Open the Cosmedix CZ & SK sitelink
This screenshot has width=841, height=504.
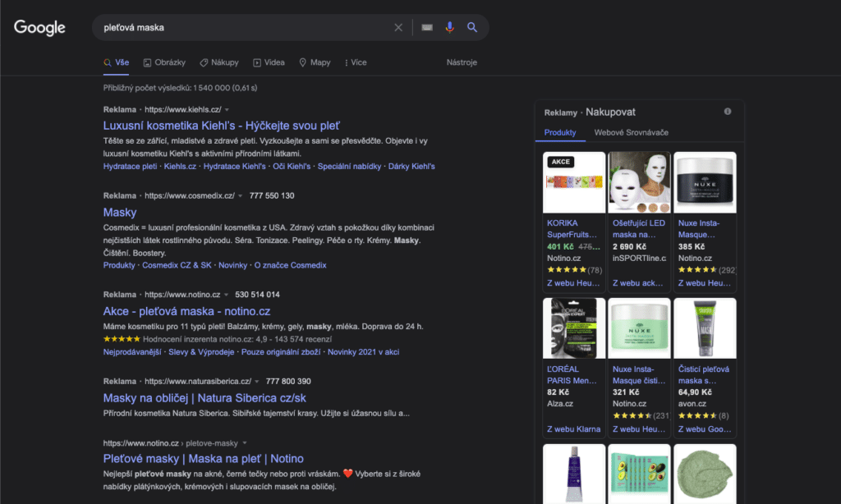(177, 265)
